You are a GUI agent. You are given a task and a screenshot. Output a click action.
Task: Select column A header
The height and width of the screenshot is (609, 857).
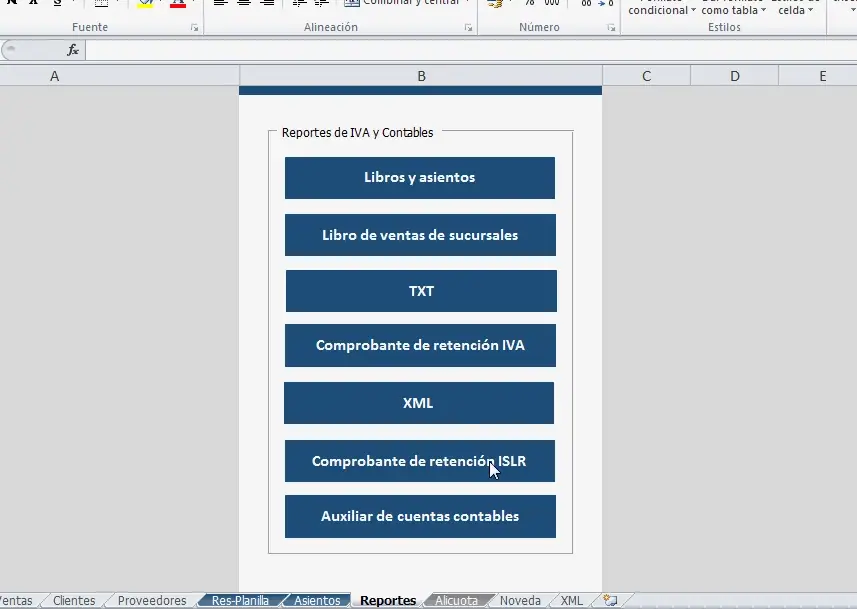click(120, 76)
